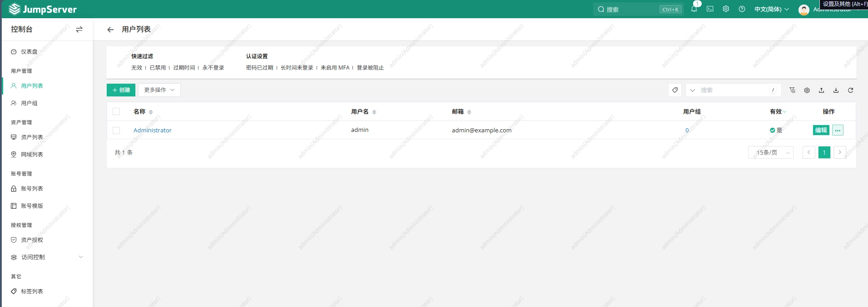Click the back arrow next to 用户列表

110,30
